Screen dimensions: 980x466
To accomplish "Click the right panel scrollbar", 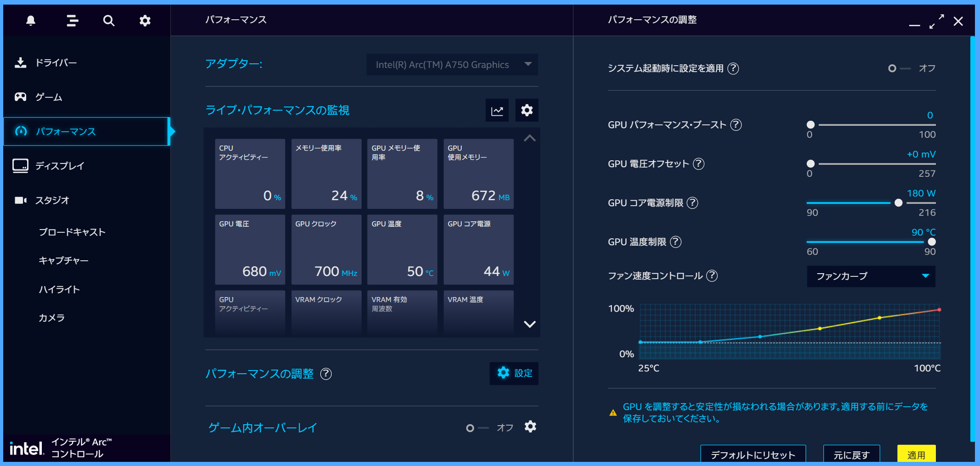I will click(x=972, y=239).
